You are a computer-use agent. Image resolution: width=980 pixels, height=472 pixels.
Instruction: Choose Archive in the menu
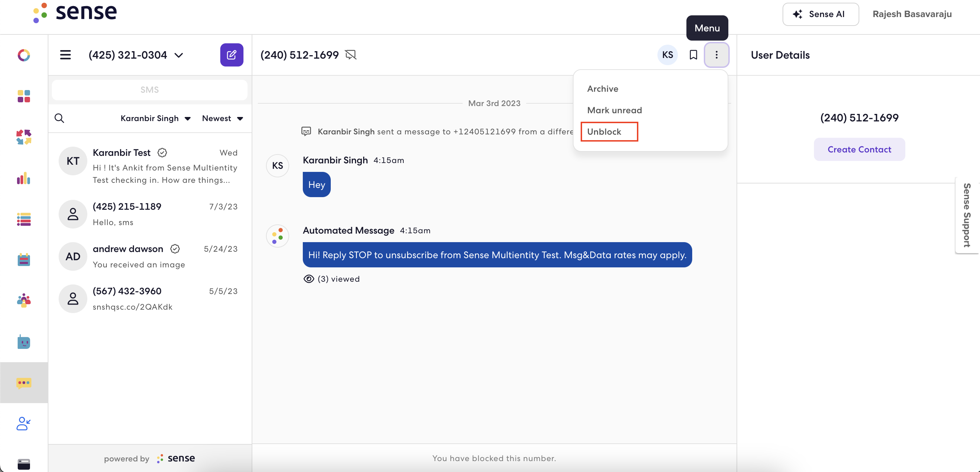(x=603, y=89)
